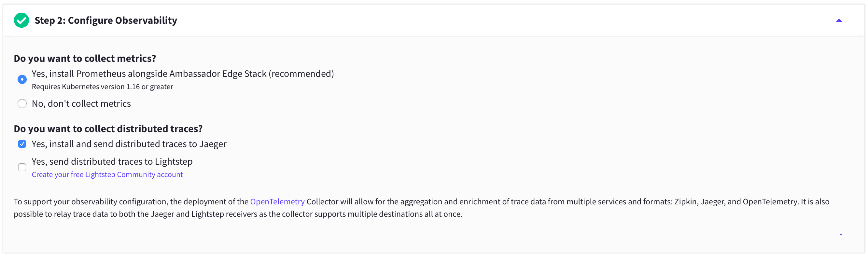The width and height of the screenshot is (868, 261).
Task: Uncheck 'Yes, install and send distributed traces to Jaeger'
Action: pos(22,144)
